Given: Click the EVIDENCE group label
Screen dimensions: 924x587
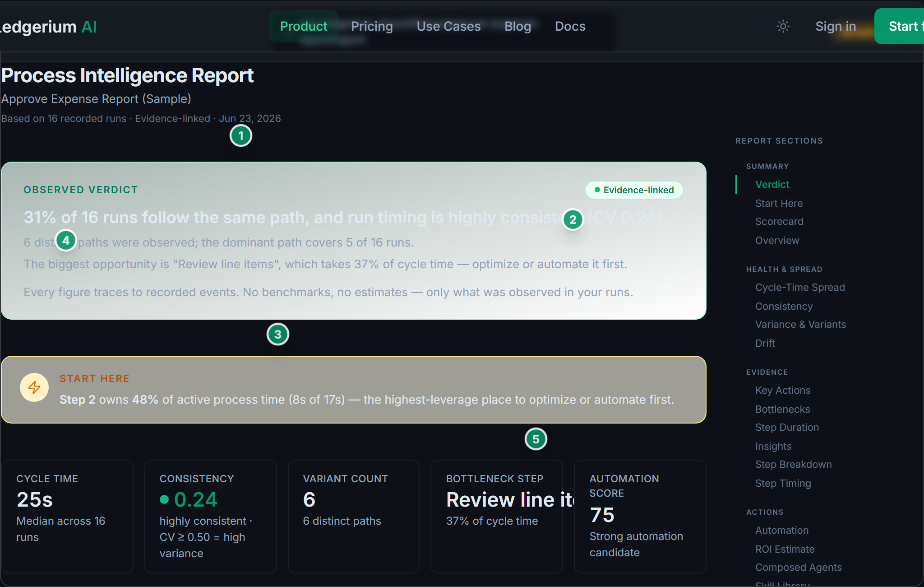Looking at the screenshot, I should [767, 372].
